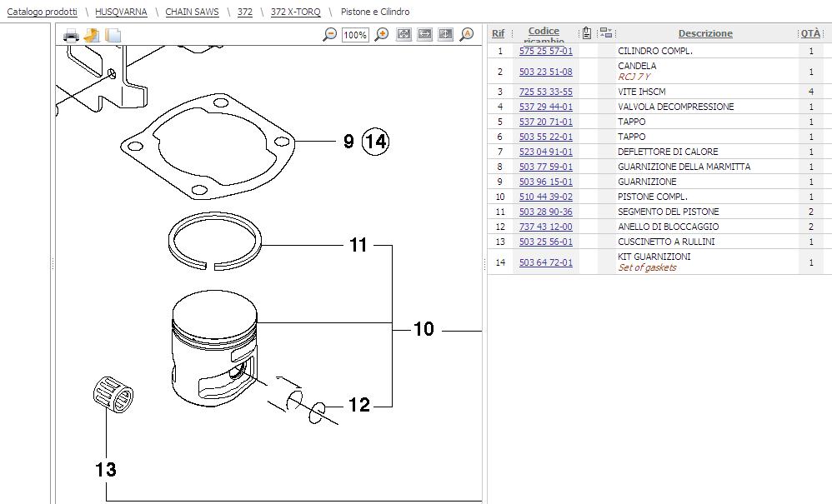Viewport: 832px width, 504px height.
Task: Zoom out the diagram with minus magnifier
Action: [329, 34]
